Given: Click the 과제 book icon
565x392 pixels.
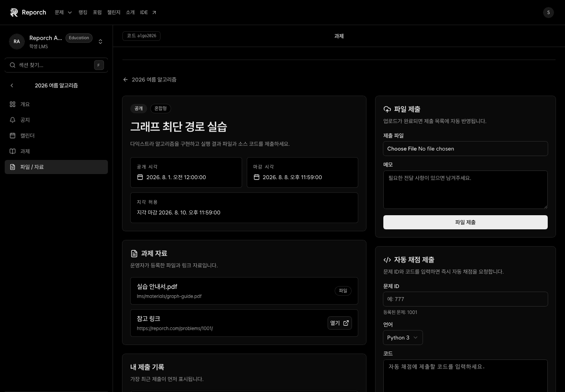Looking at the screenshot, I should 13,151.
